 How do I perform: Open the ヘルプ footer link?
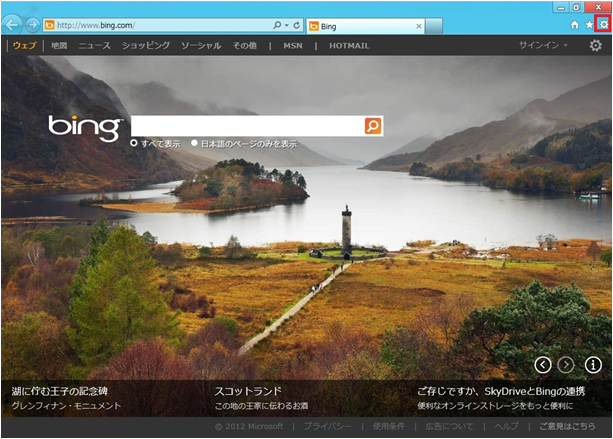pyautogui.click(x=506, y=426)
